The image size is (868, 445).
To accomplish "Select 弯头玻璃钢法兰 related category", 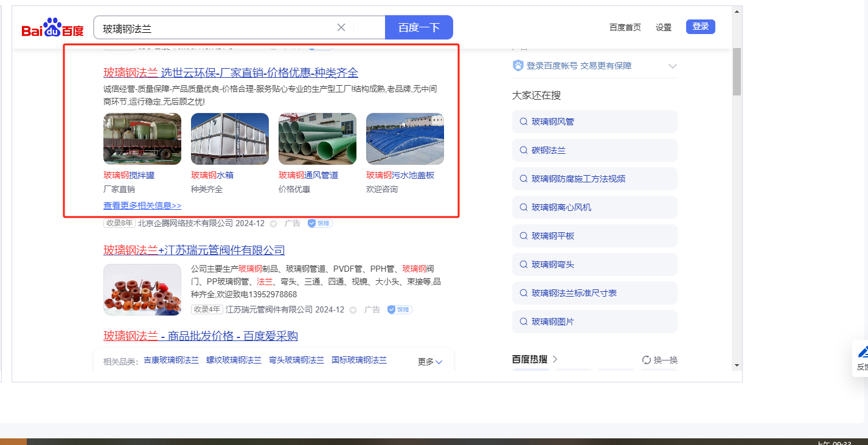I will coord(296,360).
